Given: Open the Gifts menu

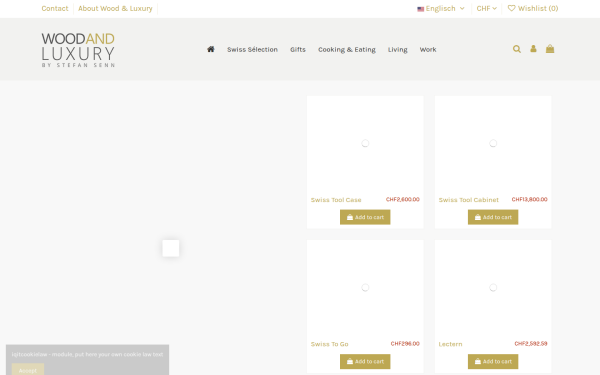Looking at the screenshot, I should 298,49.
